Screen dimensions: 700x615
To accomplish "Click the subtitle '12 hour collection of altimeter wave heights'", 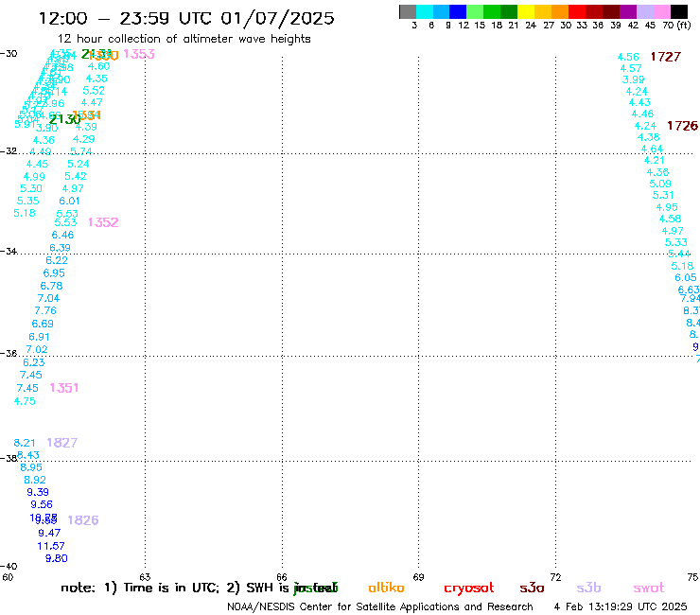I will click(184, 39).
